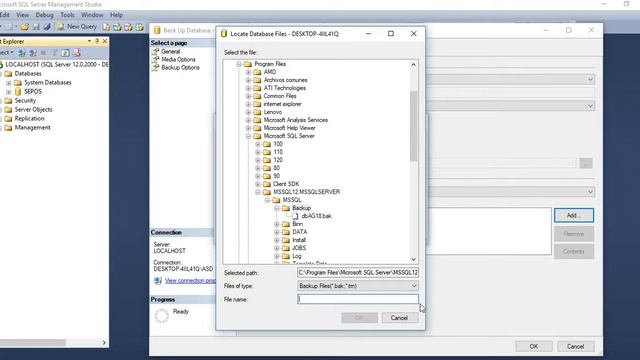The height and width of the screenshot is (360, 640).
Task: Expand the DATA folder
Action: 277,232
